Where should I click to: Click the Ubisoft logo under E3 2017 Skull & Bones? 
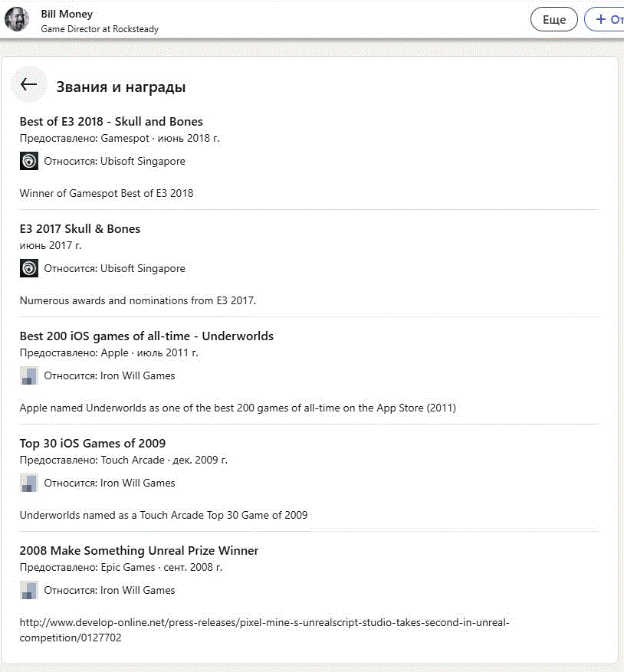(x=28, y=268)
